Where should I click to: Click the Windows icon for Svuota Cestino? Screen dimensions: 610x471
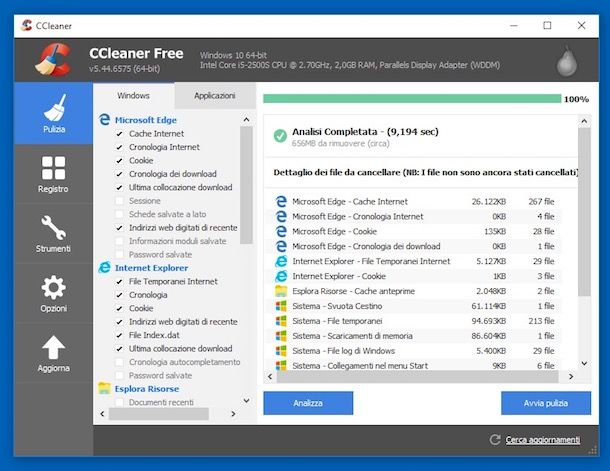[x=281, y=306]
